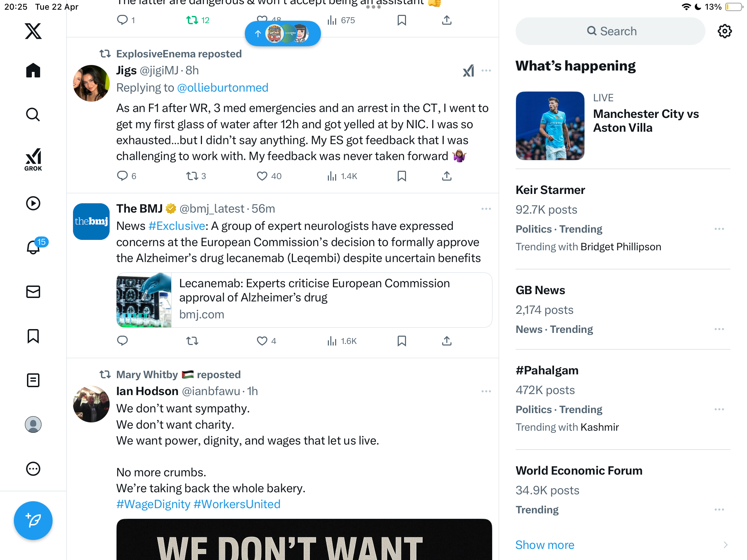Go to Home in the sidebar
Image resolution: width=747 pixels, height=560 pixels.
click(33, 71)
